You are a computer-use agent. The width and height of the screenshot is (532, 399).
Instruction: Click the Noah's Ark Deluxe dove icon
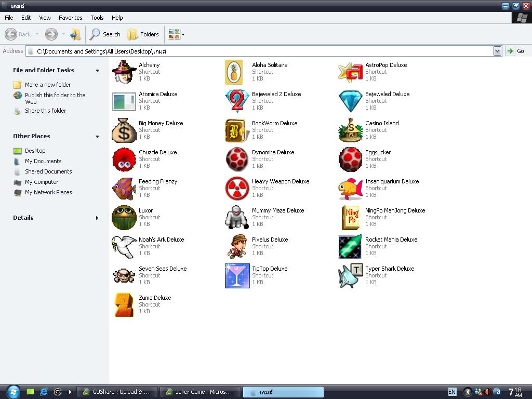coord(124,247)
